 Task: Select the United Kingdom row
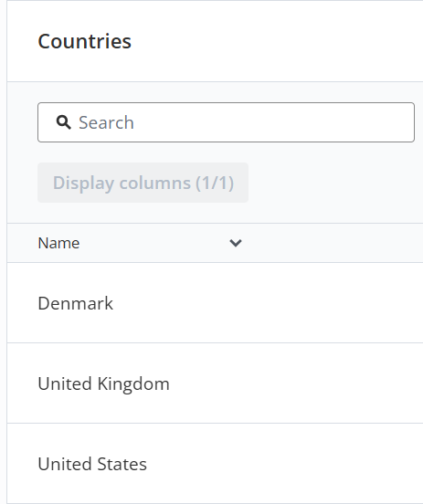[x=215, y=383]
